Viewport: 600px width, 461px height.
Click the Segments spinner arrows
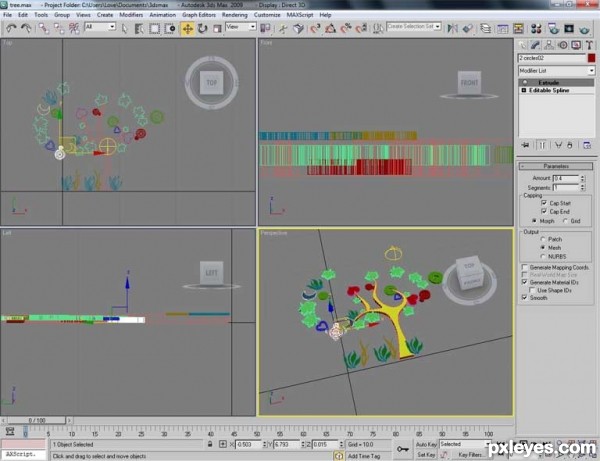pos(582,187)
